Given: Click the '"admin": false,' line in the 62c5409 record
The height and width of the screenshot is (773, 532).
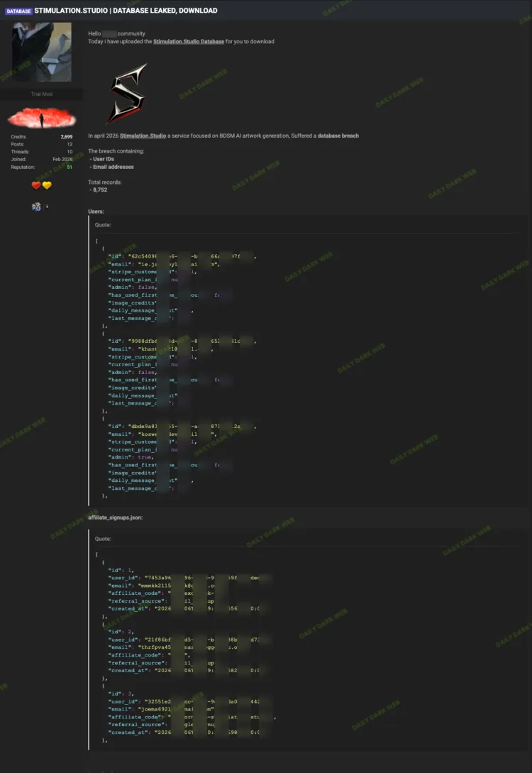Looking at the screenshot, I should point(133,287).
